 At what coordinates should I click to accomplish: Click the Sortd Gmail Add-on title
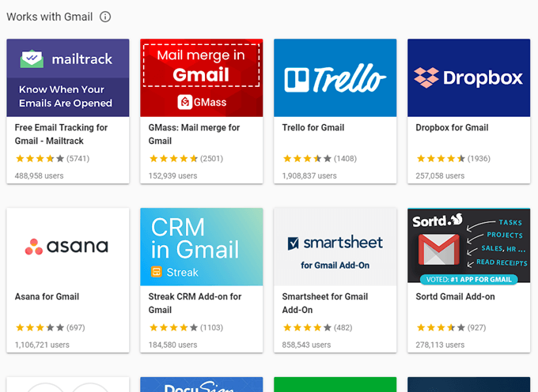point(455,296)
